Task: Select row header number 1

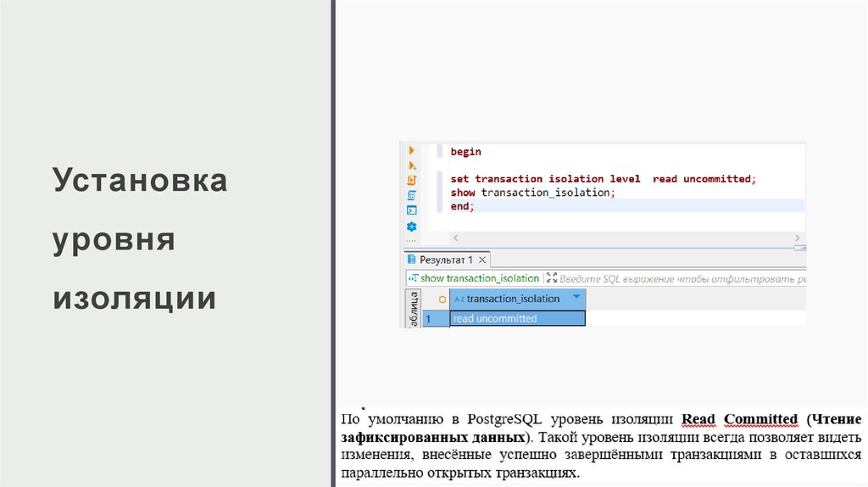Action: (x=436, y=318)
